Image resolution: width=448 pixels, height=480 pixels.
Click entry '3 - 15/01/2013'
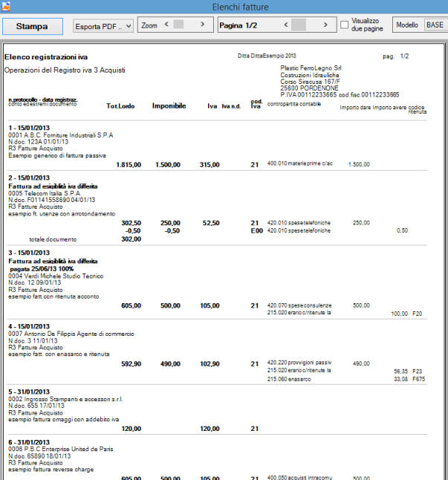pyautogui.click(x=29, y=253)
